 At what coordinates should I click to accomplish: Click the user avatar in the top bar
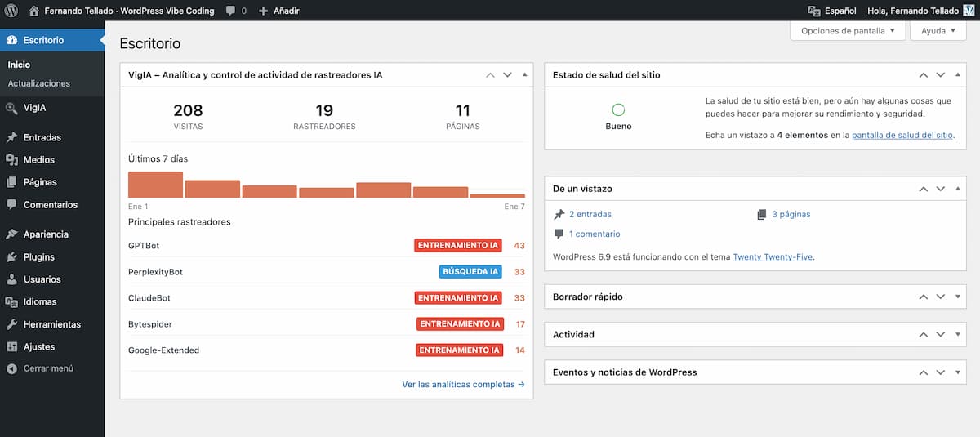(969, 11)
